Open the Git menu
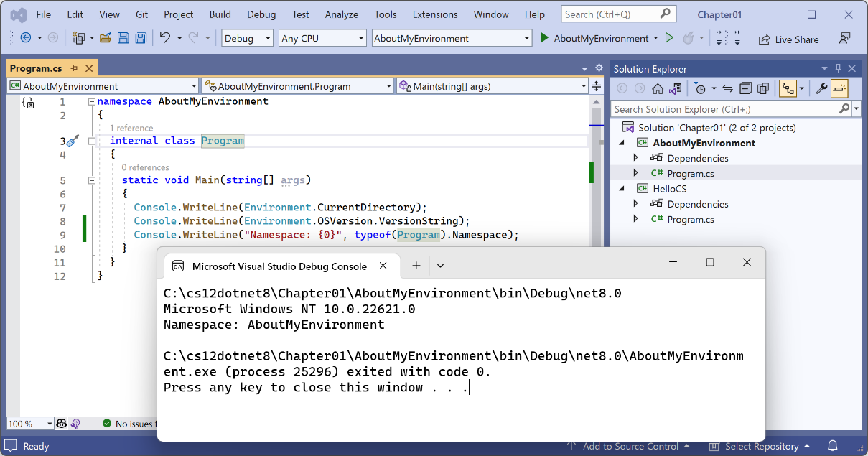Image resolution: width=868 pixels, height=456 pixels. click(142, 14)
